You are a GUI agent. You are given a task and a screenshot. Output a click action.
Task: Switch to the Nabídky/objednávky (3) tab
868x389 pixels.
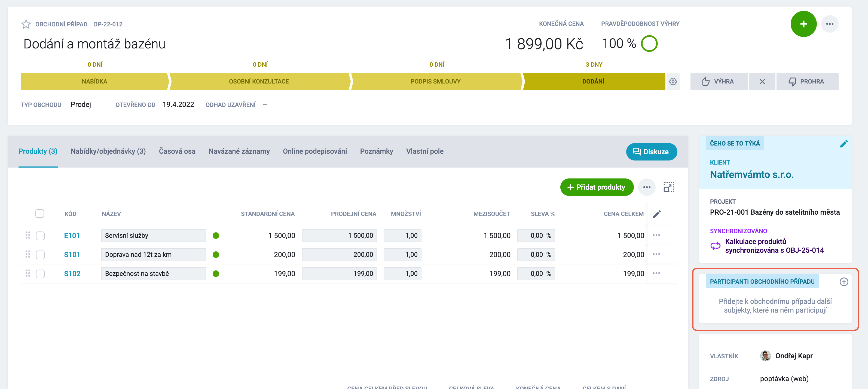[108, 152]
